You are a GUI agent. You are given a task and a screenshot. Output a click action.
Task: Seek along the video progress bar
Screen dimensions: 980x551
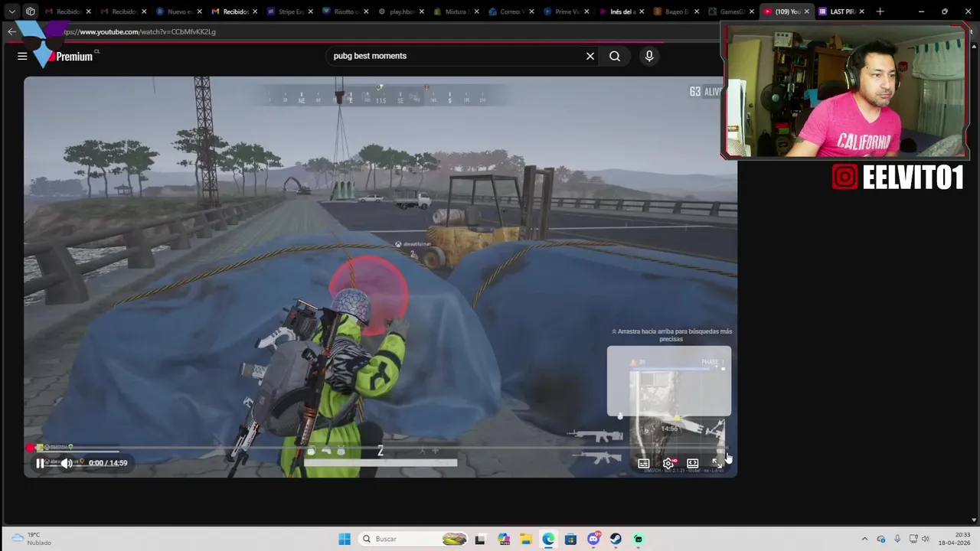click(x=380, y=448)
